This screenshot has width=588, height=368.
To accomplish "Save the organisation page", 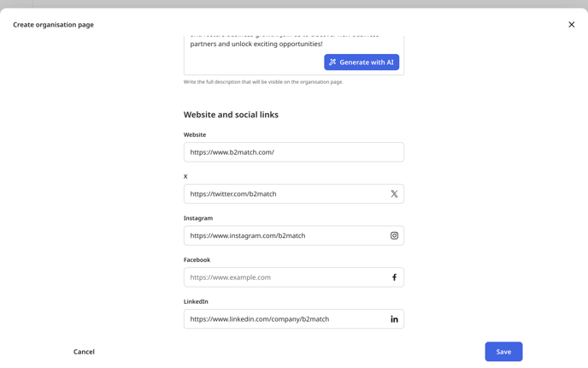I will coord(503,352).
